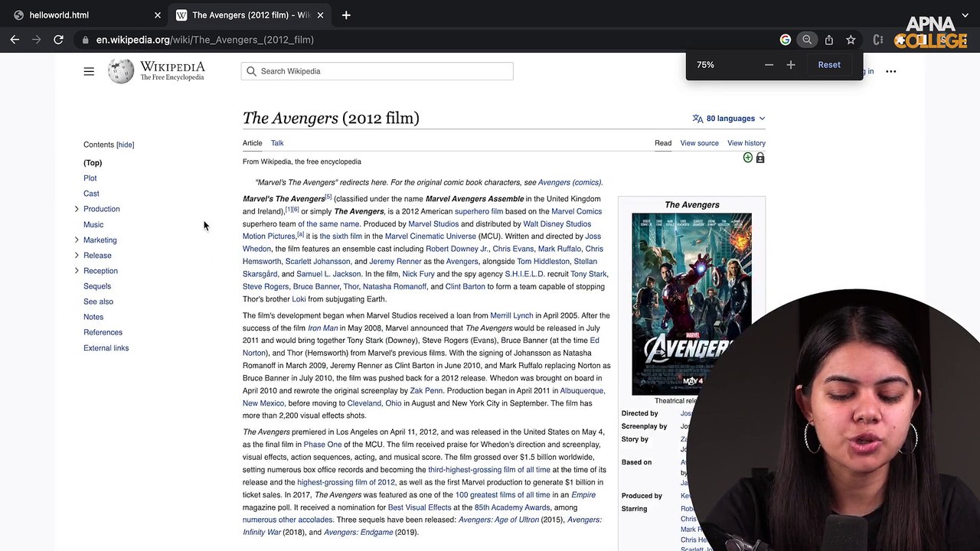Follow the Phase One link

coord(323,445)
